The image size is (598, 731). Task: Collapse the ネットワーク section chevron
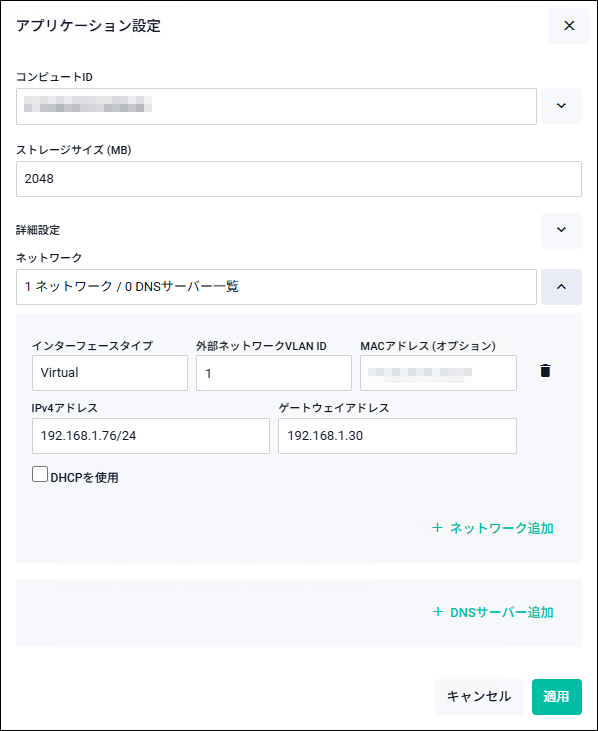tap(561, 287)
